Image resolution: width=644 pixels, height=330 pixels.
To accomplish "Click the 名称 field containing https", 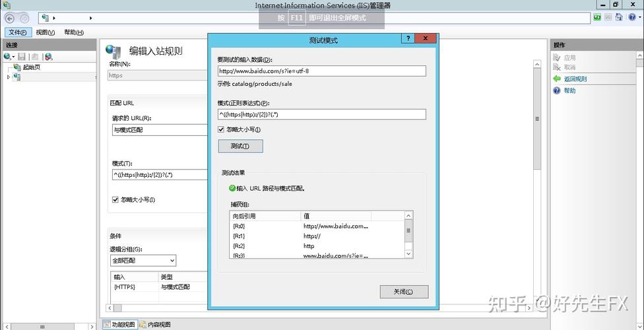I will (158, 75).
